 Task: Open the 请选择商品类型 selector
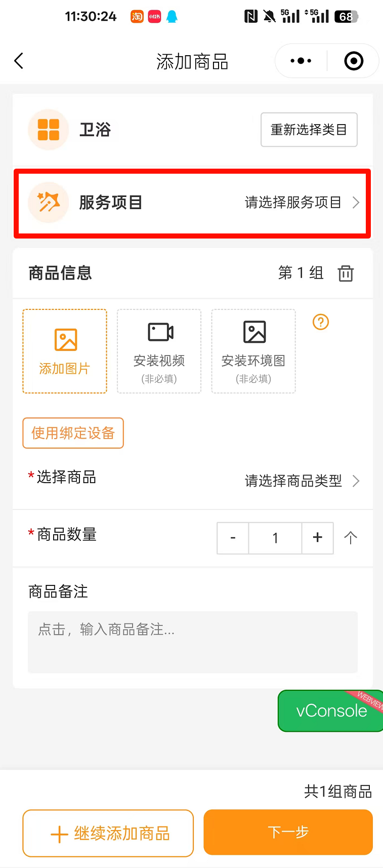click(x=301, y=481)
